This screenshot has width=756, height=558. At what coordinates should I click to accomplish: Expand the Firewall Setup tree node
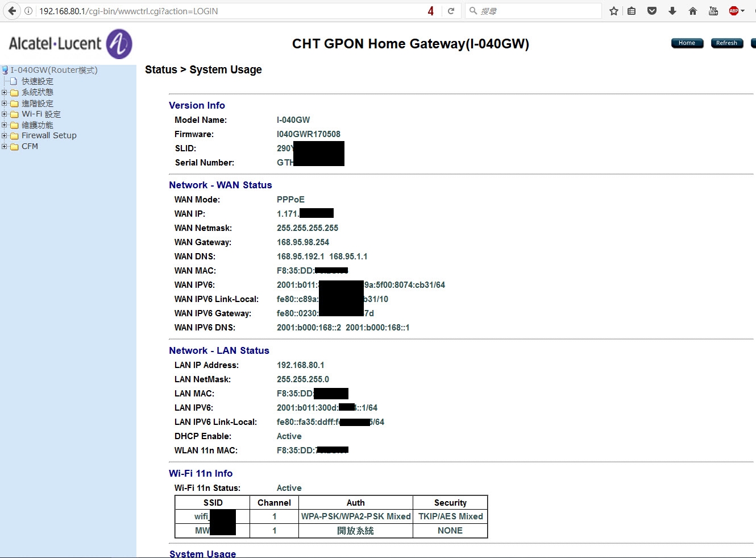click(4, 135)
